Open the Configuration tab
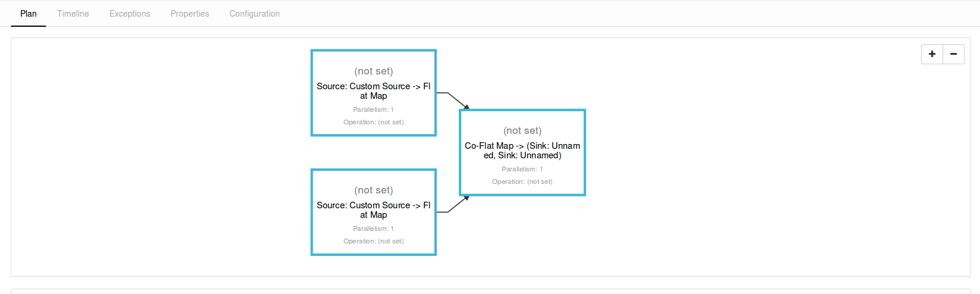Screen dimensions: 980x294 tap(254, 14)
